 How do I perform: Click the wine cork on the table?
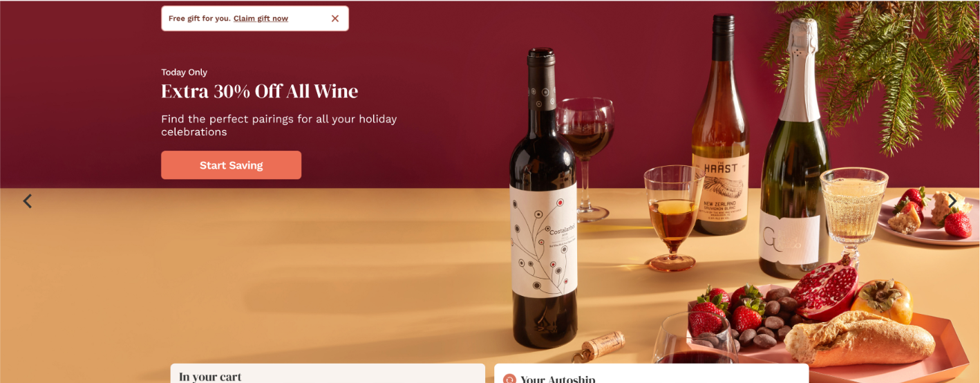604,344
